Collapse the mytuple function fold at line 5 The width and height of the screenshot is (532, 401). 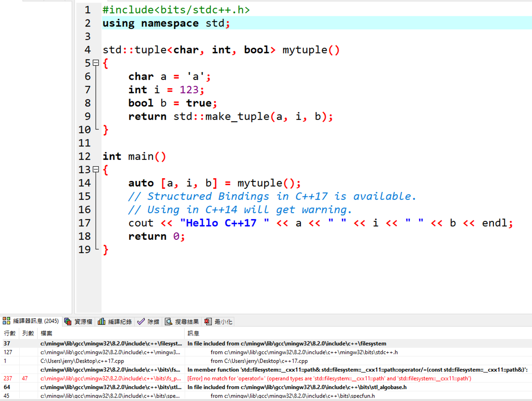pos(96,63)
